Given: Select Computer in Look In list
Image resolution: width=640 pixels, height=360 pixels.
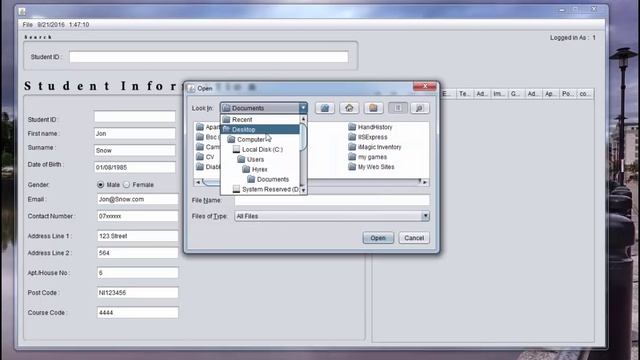Looking at the screenshot, I should click(x=260, y=140).
